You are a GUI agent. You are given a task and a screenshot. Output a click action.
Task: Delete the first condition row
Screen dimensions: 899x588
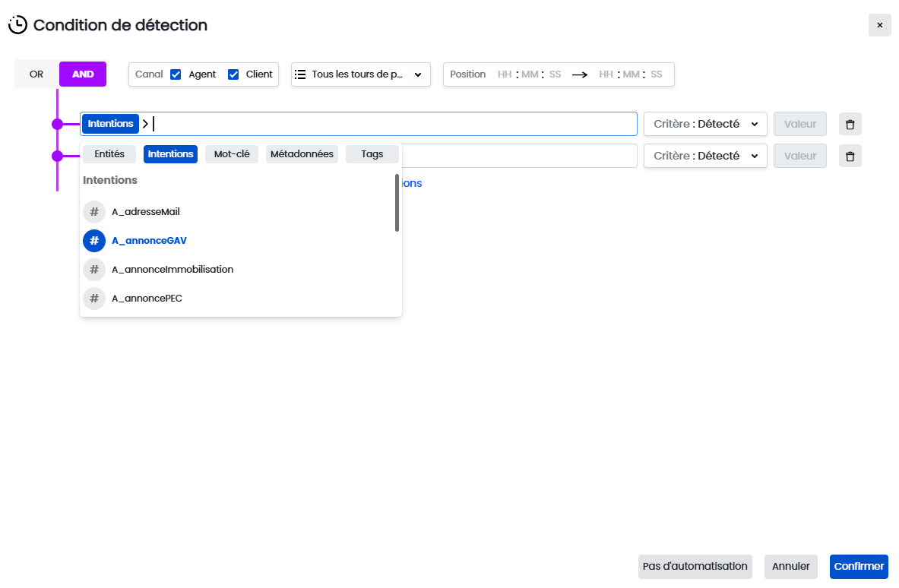[x=850, y=124]
